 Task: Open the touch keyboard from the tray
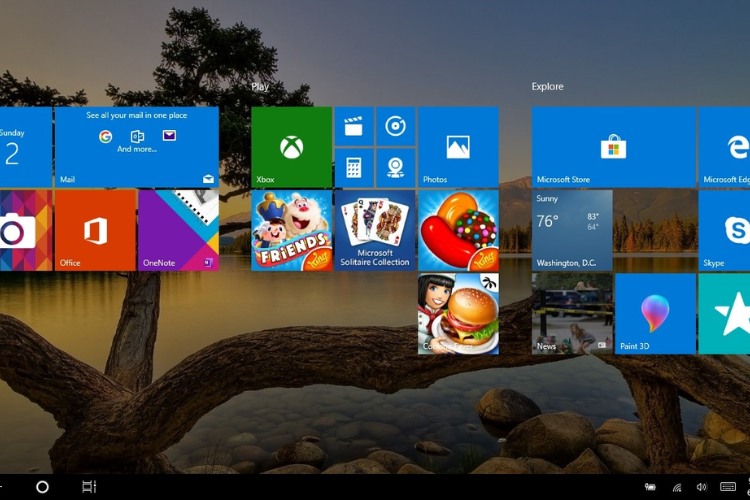pos(727,487)
